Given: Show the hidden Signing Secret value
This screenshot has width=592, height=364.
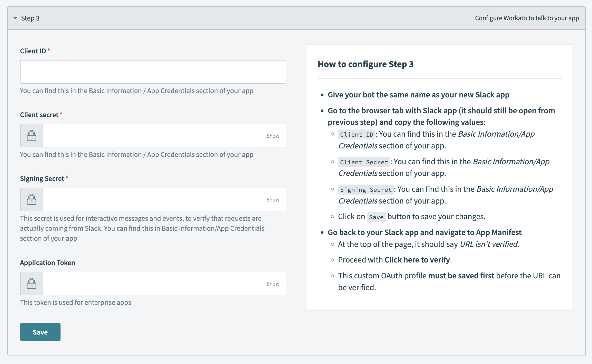Looking at the screenshot, I should point(273,199).
